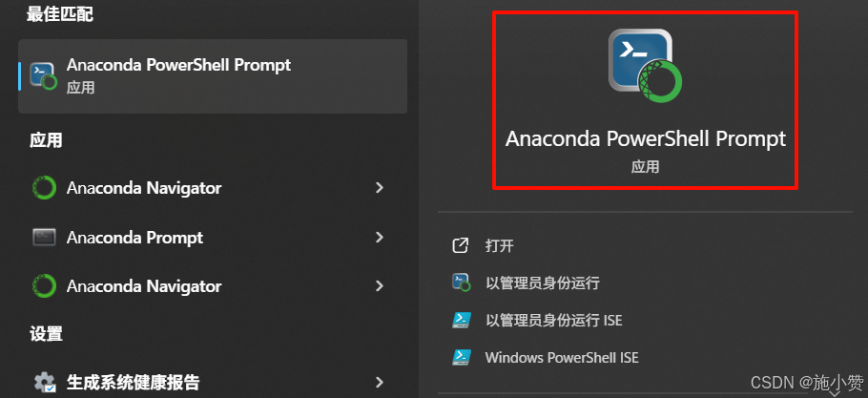Image resolution: width=868 pixels, height=398 pixels.
Task: Expand the chevron next to Anaconda Prompt
Action: pos(380,238)
